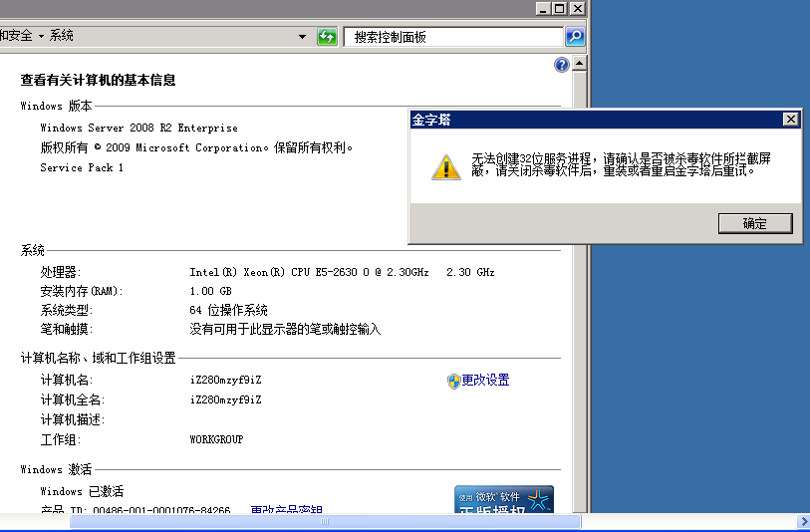Screen dimensions: 810x532
Task: Click the search magnifier icon
Action: 575,37
